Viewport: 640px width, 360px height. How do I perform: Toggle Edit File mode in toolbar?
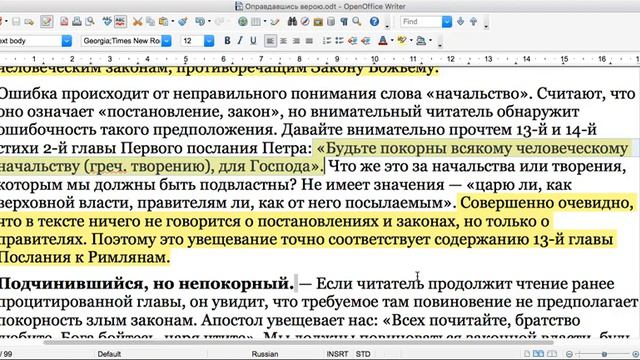47,22
